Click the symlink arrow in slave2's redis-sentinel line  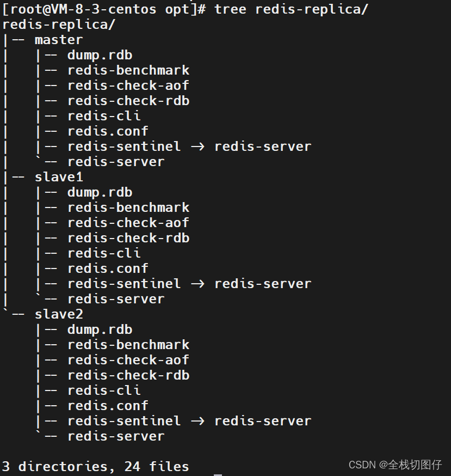(197, 422)
